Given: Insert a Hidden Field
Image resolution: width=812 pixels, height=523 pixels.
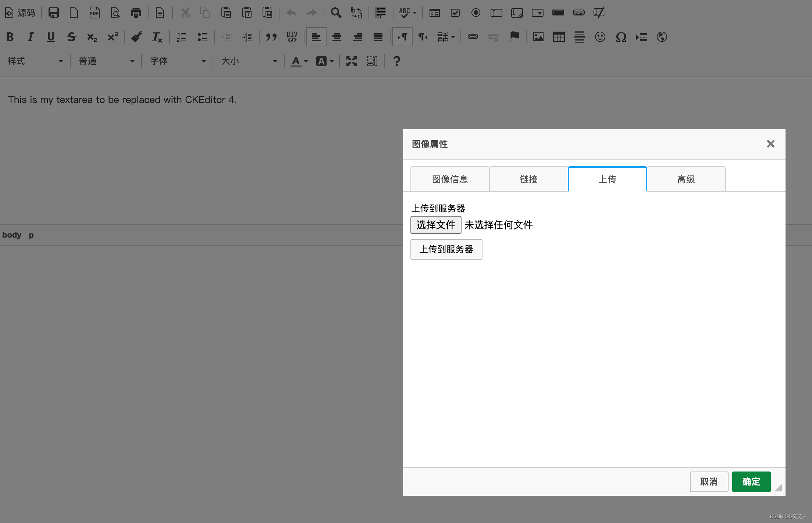Looking at the screenshot, I should [x=599, y=13].
